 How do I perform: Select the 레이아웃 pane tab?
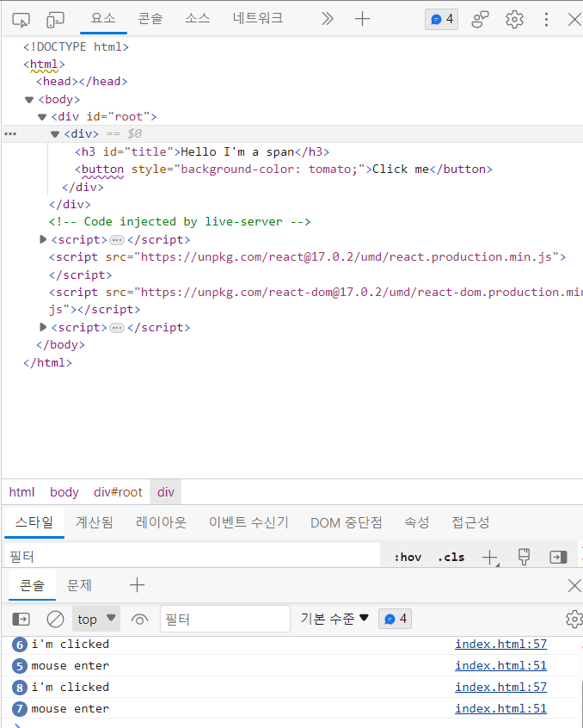(161, 522)
